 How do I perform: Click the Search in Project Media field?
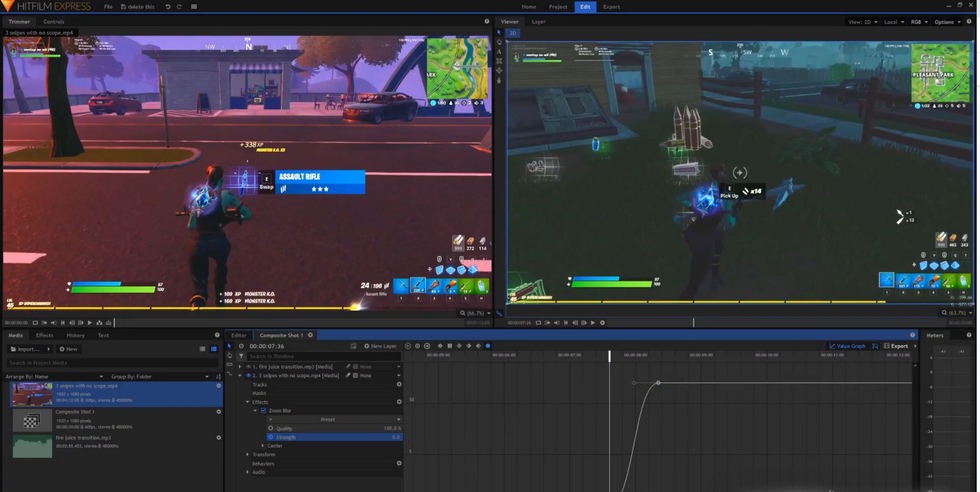tap(112, 363)
